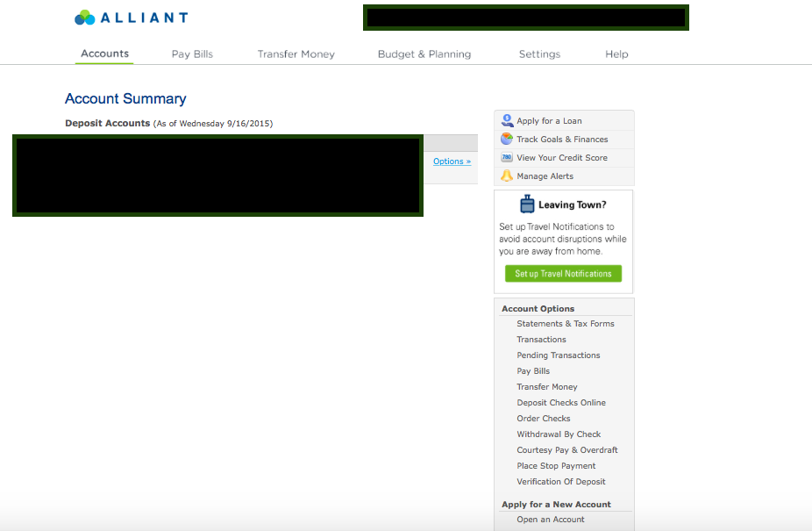Click the Leaving Town suitcase icon

527,205
